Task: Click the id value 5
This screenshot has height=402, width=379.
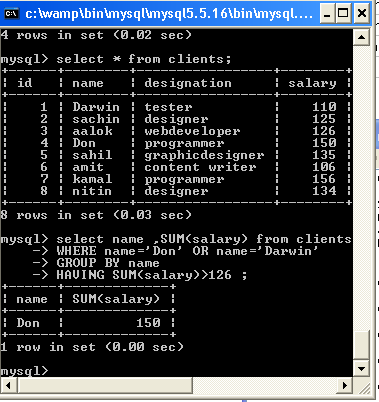Action: click(x=44, y=155)
